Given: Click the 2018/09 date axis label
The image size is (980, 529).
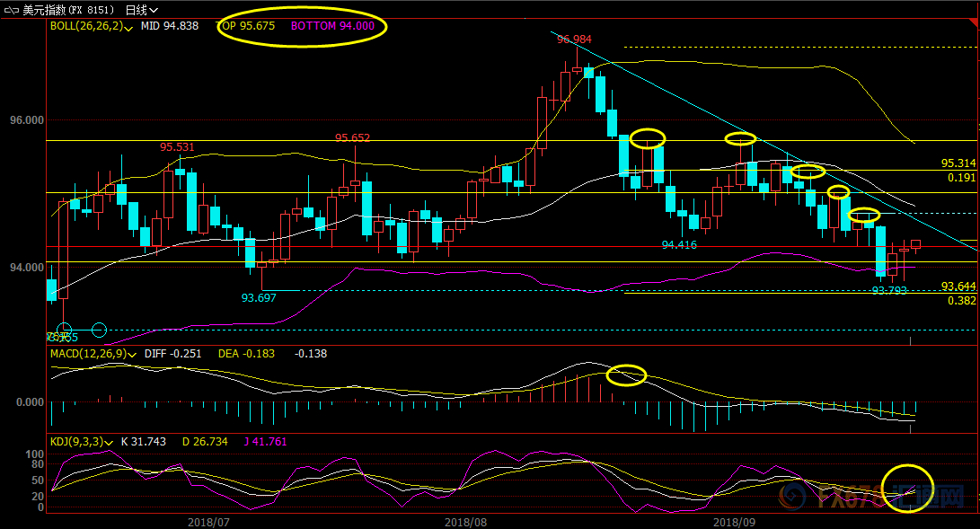Looking at the screenshot, I should coord(735,522).
